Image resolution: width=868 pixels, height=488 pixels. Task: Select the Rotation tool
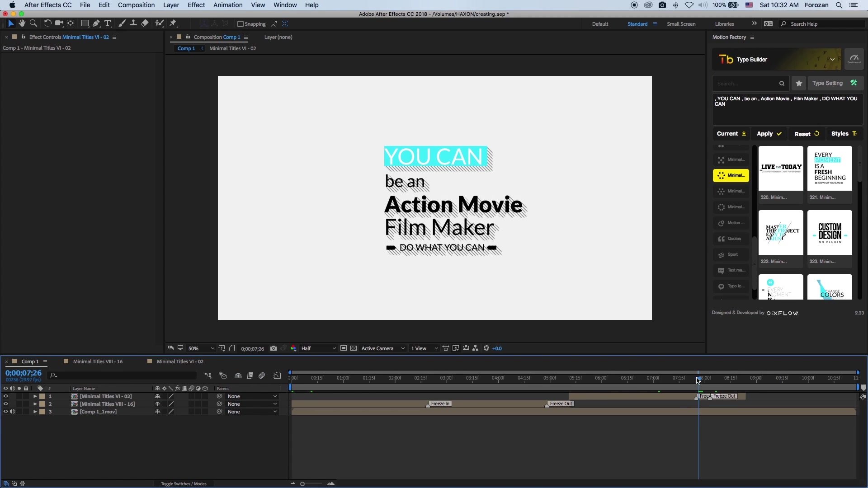point(47,23)
